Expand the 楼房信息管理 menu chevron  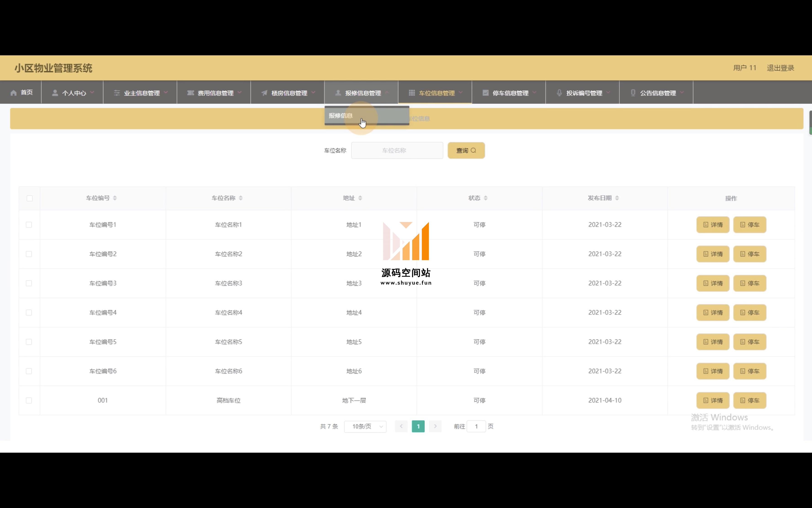(x=313, y=92)
